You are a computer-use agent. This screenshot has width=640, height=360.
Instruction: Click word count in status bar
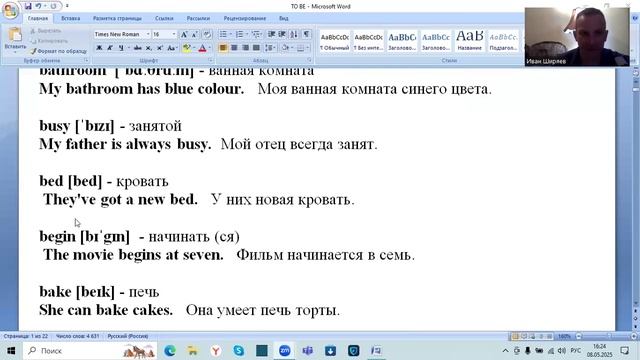(x=78, y=336)
